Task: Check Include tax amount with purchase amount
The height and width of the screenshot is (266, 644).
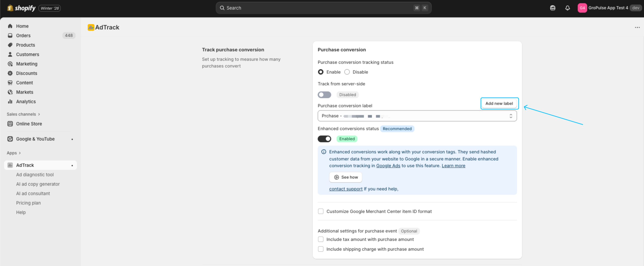Action: [321, 239]
